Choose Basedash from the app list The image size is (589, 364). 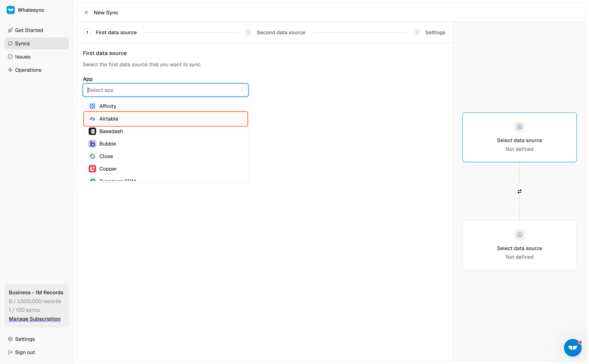(166, 131)
